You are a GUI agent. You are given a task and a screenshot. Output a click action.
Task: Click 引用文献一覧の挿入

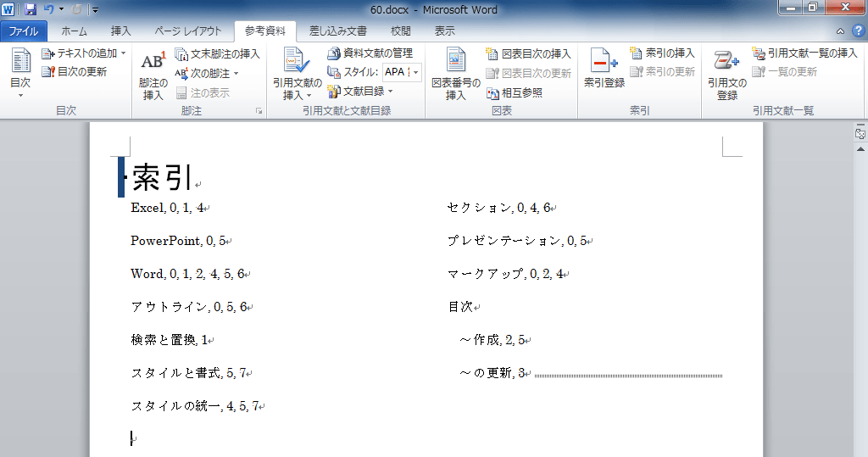click(x=804, y=53)
